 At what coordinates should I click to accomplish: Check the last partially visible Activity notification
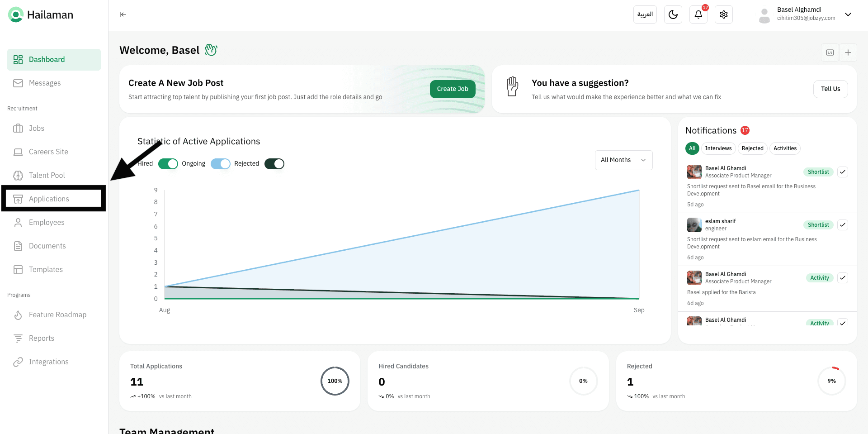coord(843,323)
